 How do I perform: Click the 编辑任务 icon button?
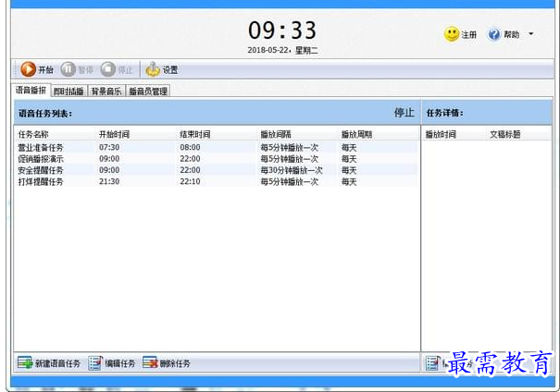click(x=112, y=363)
